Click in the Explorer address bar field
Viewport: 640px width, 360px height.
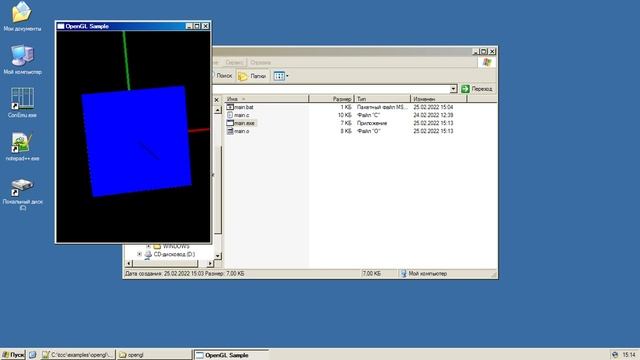click(x=331, y=89)
